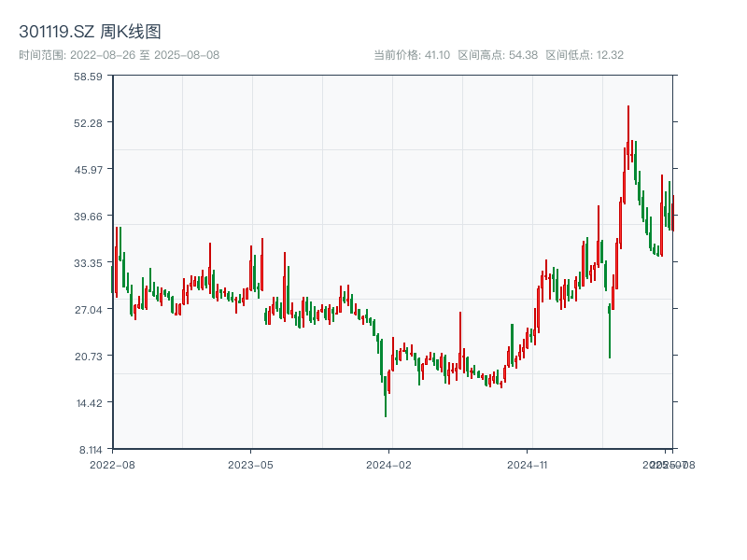The width and height of the screenshot is (747, 560).
Task: Click the y-axis label 8.114
Action: (91, 450)
